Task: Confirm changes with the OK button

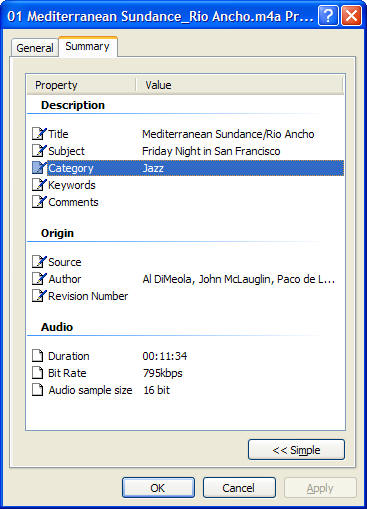Action: (x=158, y=488)
